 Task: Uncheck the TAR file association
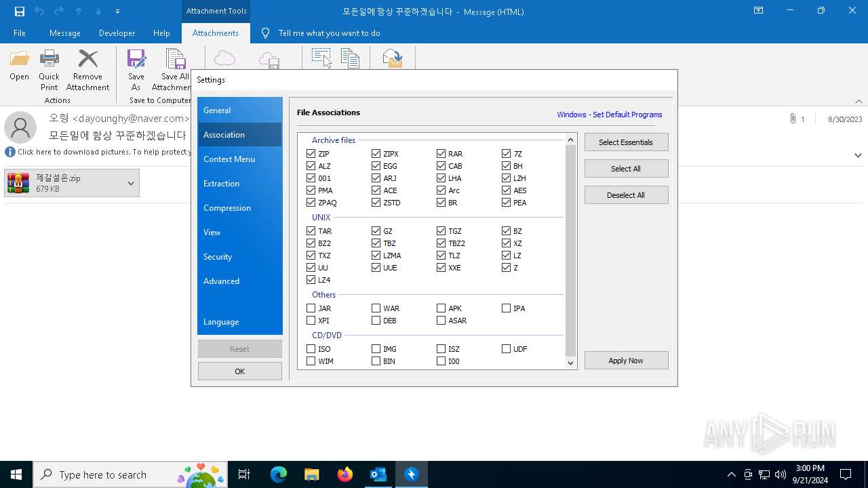pos(311,231)
